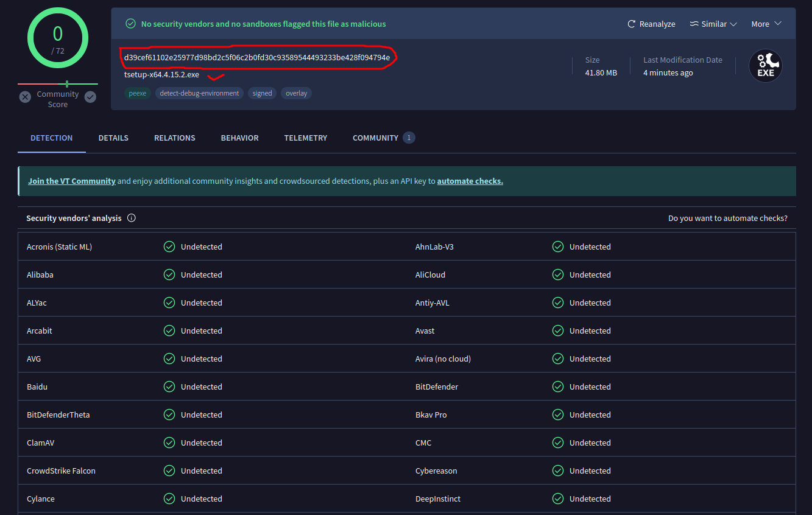This screenshot has height=515, width=812.
Task: Click the 4 minutes ago modification date
Action: pyautogui.click(x=668, y=72)
